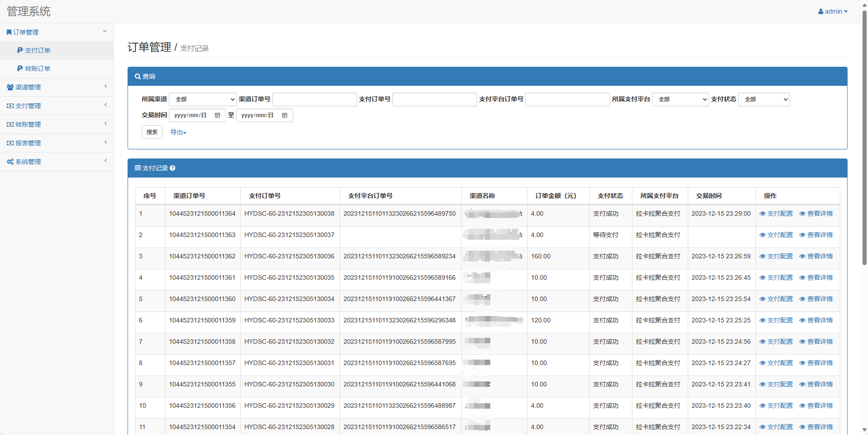Image resolution: width=868 pixels, height=435 pixels.
Task: Click platform order 20231215110119100266215596441068
Action: (399, 384)
